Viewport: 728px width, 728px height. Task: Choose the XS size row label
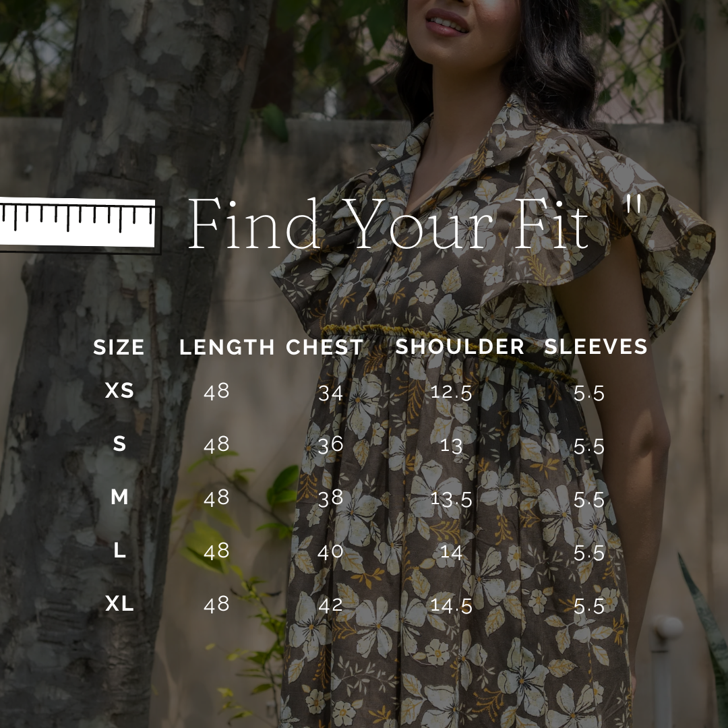click(120, 390)
